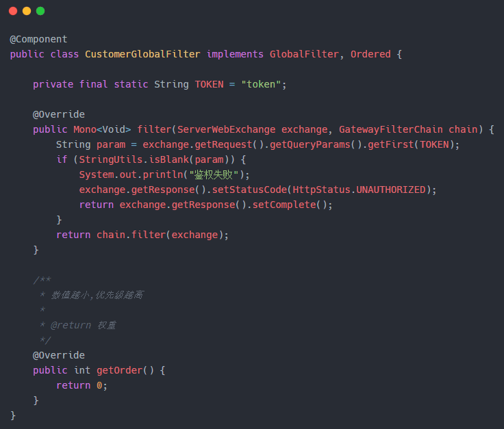Click the yellow minimize window dot

point(27,11)
